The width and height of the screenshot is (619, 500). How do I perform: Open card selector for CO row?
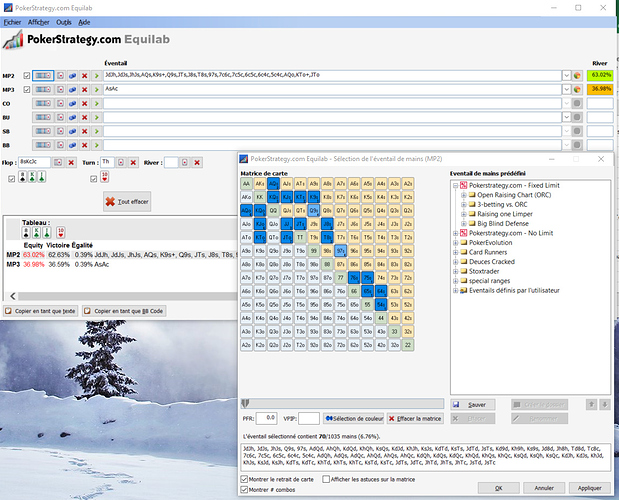point(60,103)
